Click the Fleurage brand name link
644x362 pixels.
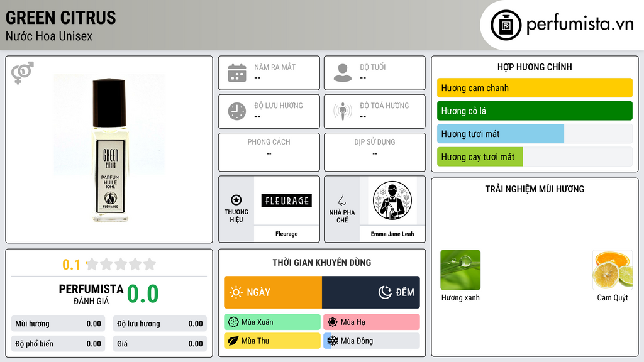point(286,234)
